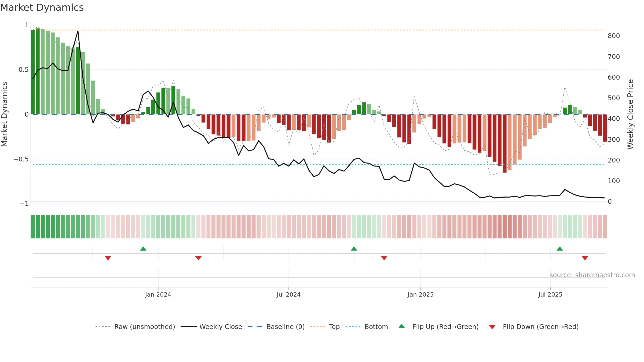Toggle the Raw (unsmoothed) legend entry
This screenshot has height=362, width=644.
(135, 327)
